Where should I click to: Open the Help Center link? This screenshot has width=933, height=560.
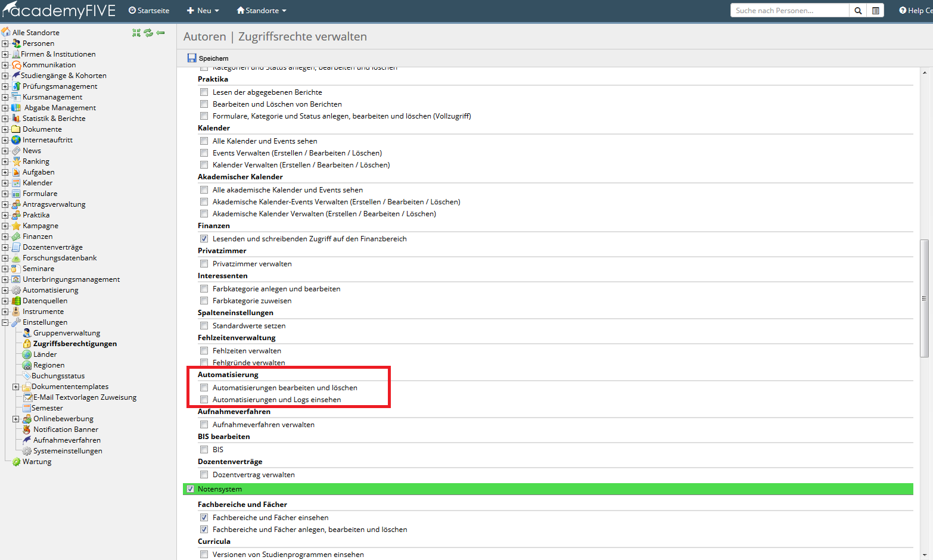915,11
